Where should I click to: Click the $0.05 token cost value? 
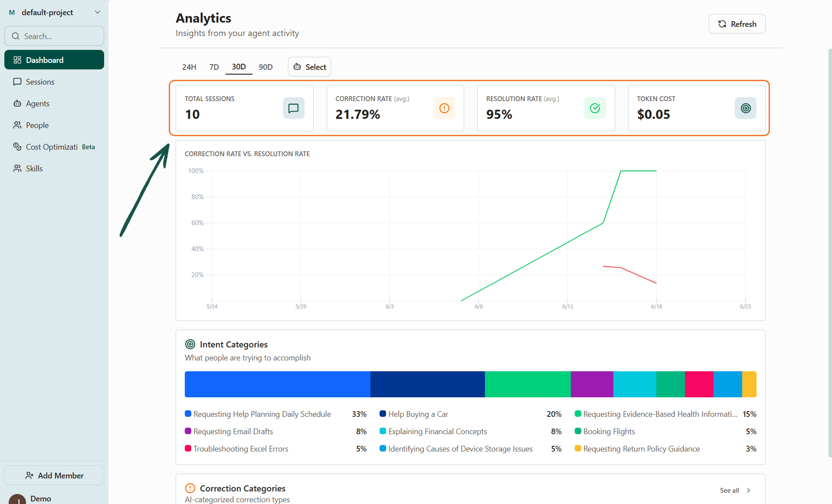point(653,115)
